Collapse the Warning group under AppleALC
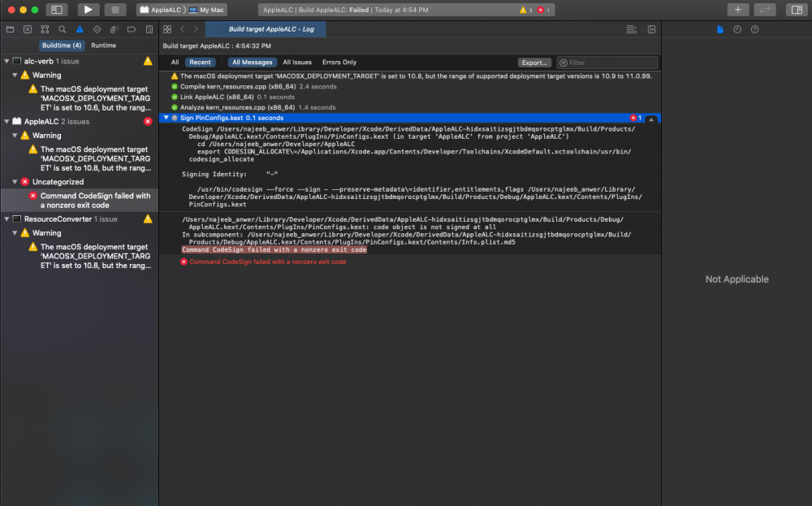This screenshot has width=812, height=506. coord(15,135)
